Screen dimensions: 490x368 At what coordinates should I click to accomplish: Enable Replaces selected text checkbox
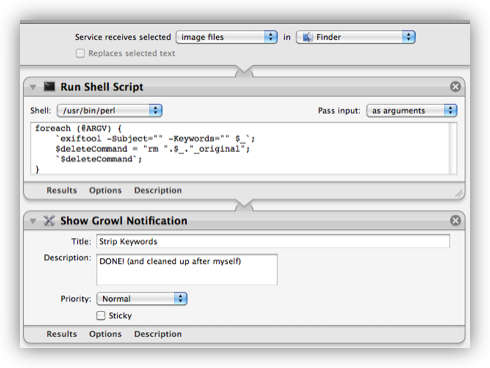coord(80,53)
